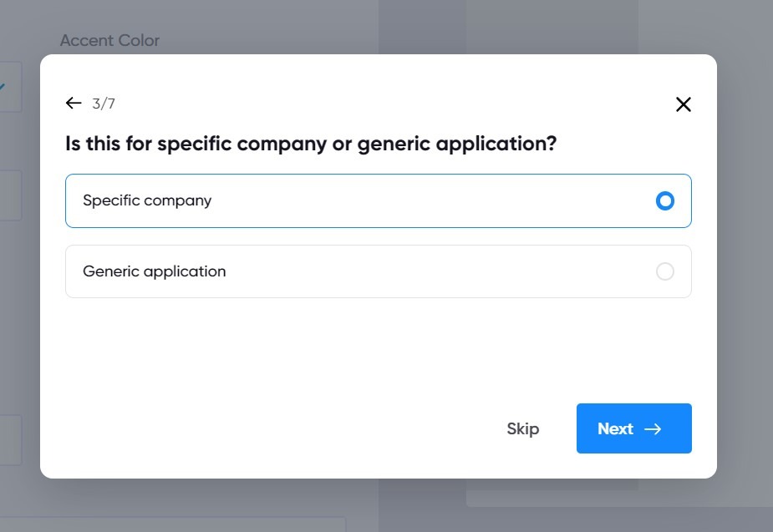Skip this onboarding question
This screenshot has height=532, width=773.
click(523, 428)
